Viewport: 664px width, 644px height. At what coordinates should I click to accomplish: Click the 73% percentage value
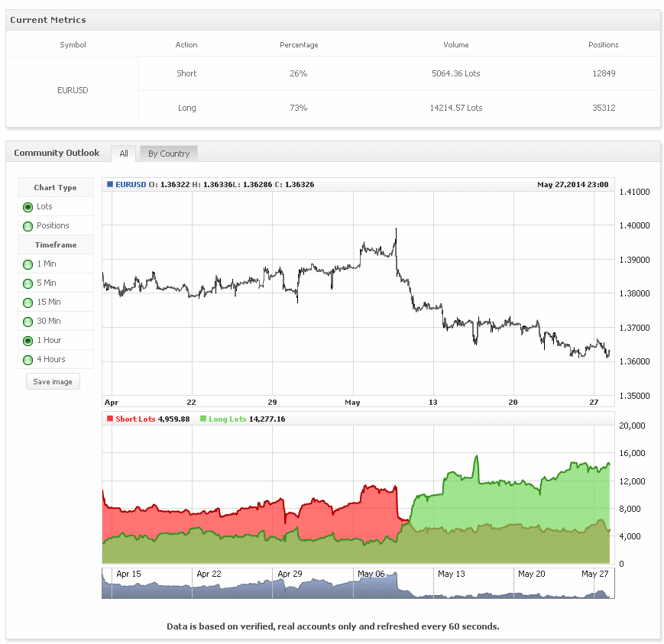click(x=299, y=108)
